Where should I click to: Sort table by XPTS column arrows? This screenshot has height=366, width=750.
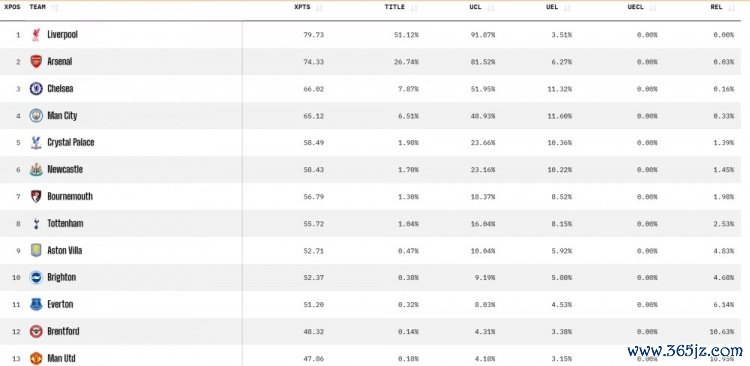(319, 8)
